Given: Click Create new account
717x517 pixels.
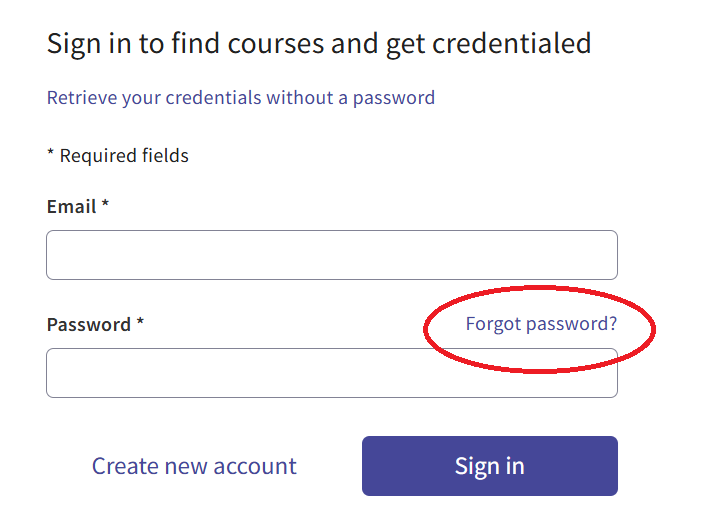Looking at the screenshot, I should coord(194,466).
